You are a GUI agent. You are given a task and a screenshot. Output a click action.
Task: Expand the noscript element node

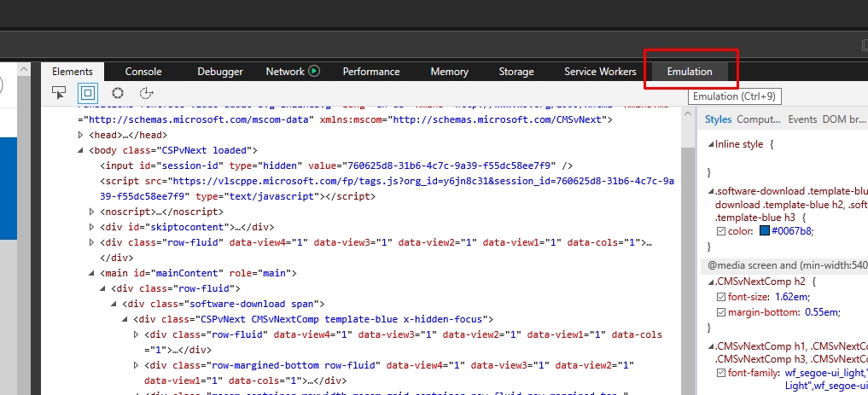tap(92, 212)
